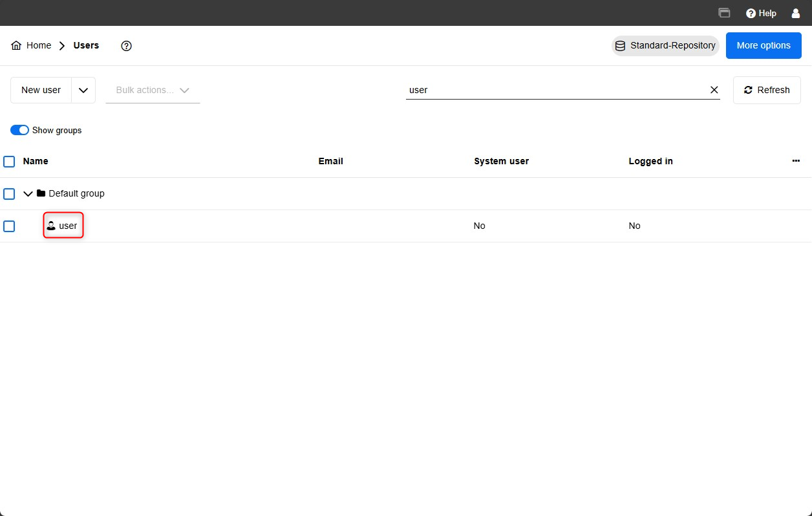812x516 pixels.
Task: Click the Standard-Repository database icon
Action: click(620, 46)
